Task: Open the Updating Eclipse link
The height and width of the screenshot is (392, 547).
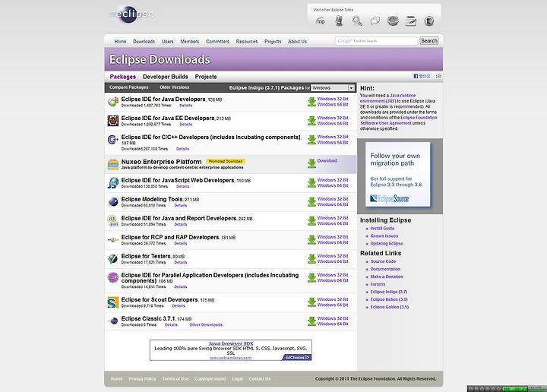Action: (387, 244)
